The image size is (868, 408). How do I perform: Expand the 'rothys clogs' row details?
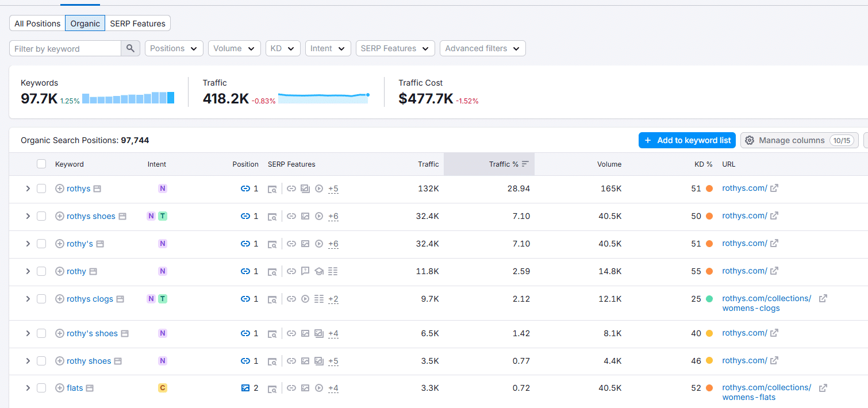(28, 299)
